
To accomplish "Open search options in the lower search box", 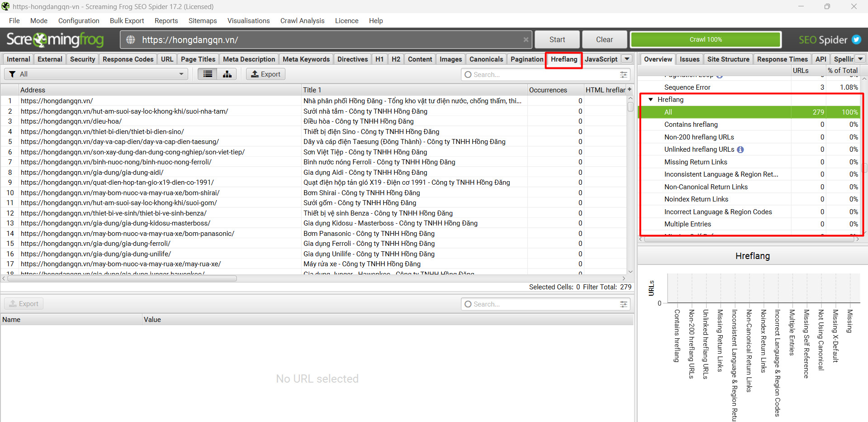I will (624, 304).
